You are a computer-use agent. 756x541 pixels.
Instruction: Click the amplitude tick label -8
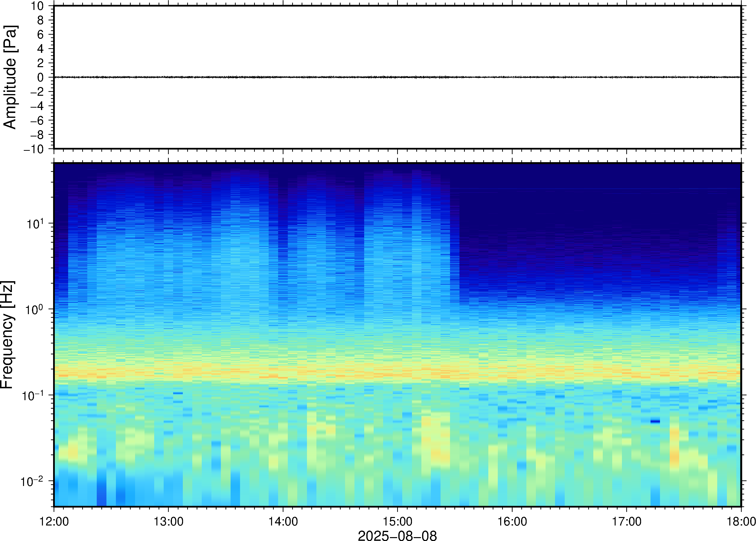click(x=37, y=135)
